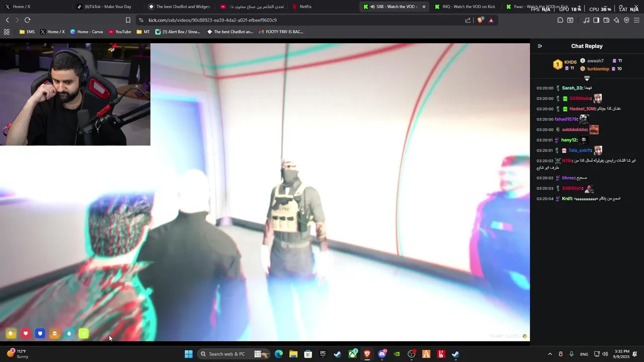Bookmark this page via the bookmark icon
Screen dimensions: 644x362
point(128,20)
